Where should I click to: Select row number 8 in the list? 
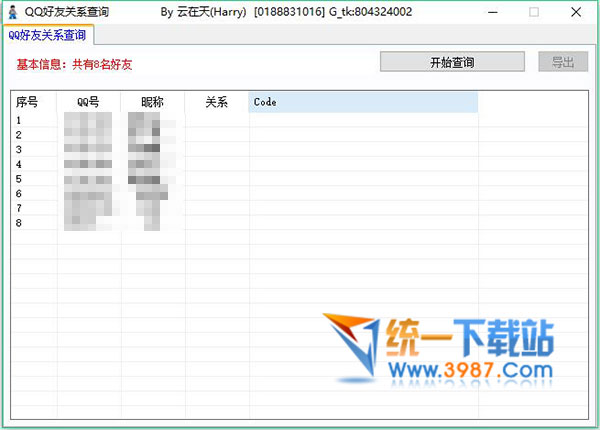click(300, 223)
